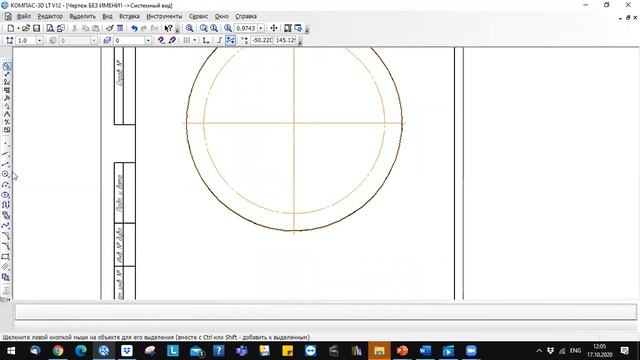Click the ENG language indicator in tray

576,351
